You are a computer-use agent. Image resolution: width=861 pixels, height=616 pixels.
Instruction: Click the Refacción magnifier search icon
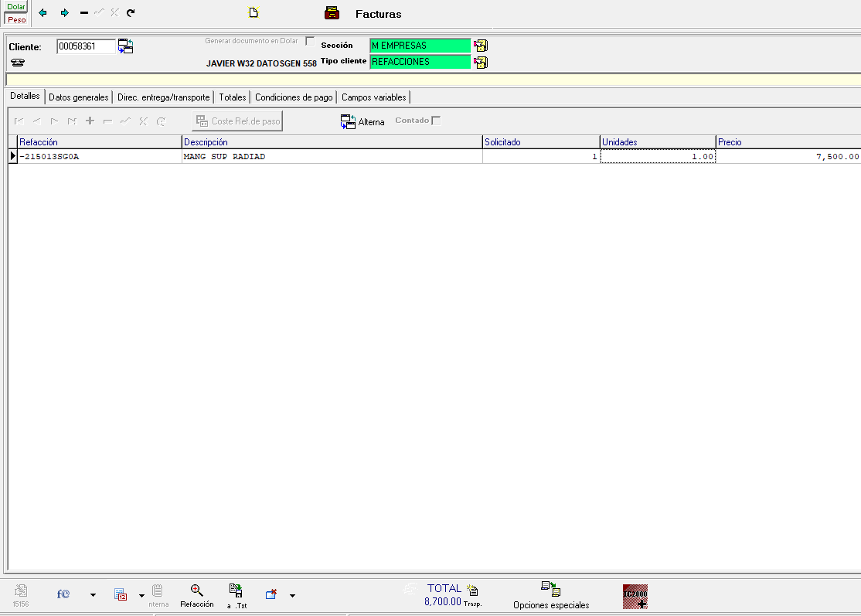click(196, 591)
